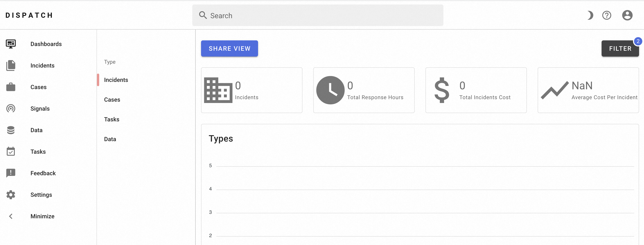Image resolution: width=644 pixels, height=245 pixels.
Task: Select the Incidents dashboard type
Action: [116, 80]
